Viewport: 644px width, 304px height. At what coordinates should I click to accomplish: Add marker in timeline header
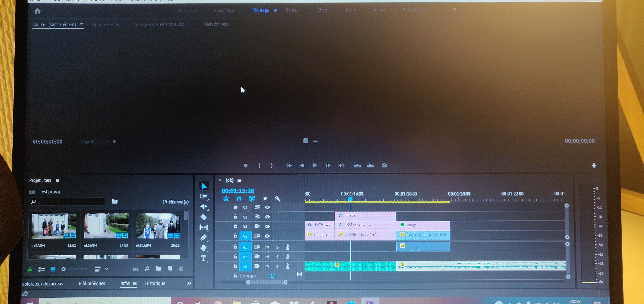click(x=265, y=199)
